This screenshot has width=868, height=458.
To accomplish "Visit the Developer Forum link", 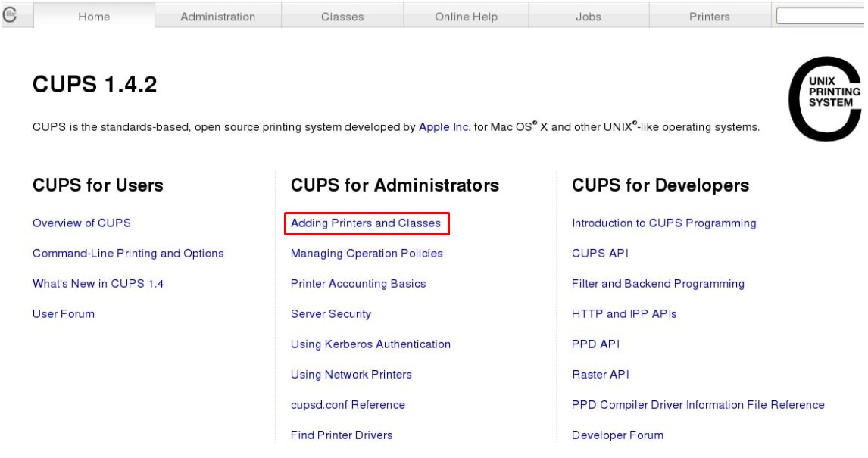I will click(617, 435).
